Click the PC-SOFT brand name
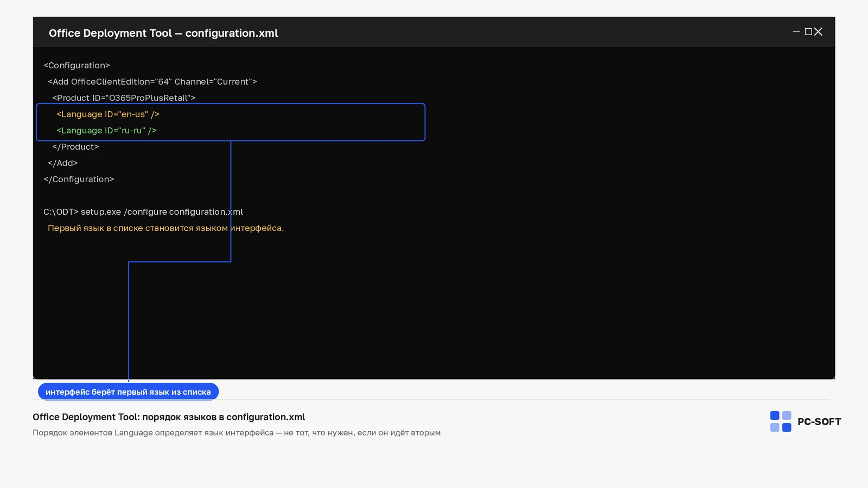 click(x=819, y=422)
